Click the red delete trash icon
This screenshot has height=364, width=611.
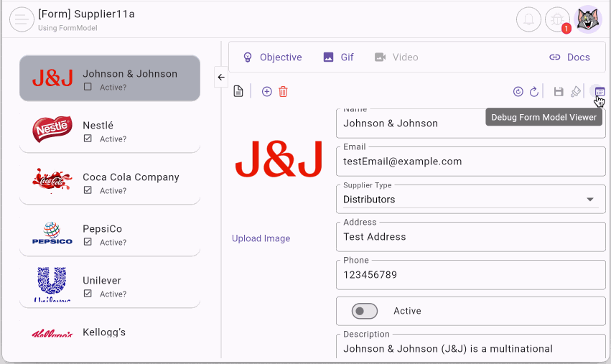283,92
